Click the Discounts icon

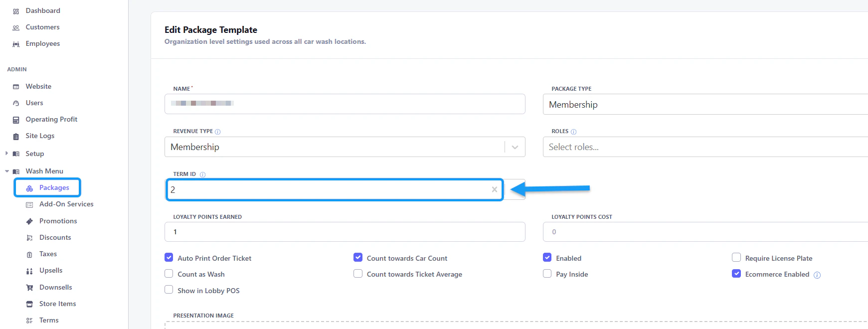coord(29,238)
